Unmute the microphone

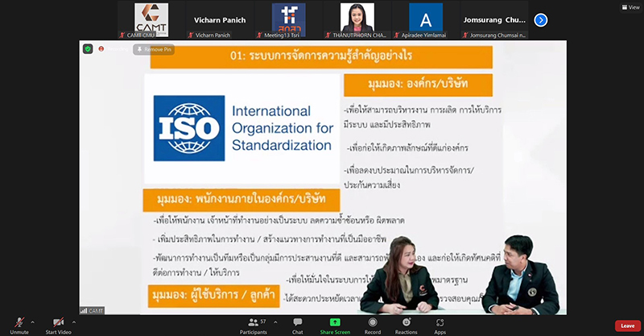tap(19, 326)
